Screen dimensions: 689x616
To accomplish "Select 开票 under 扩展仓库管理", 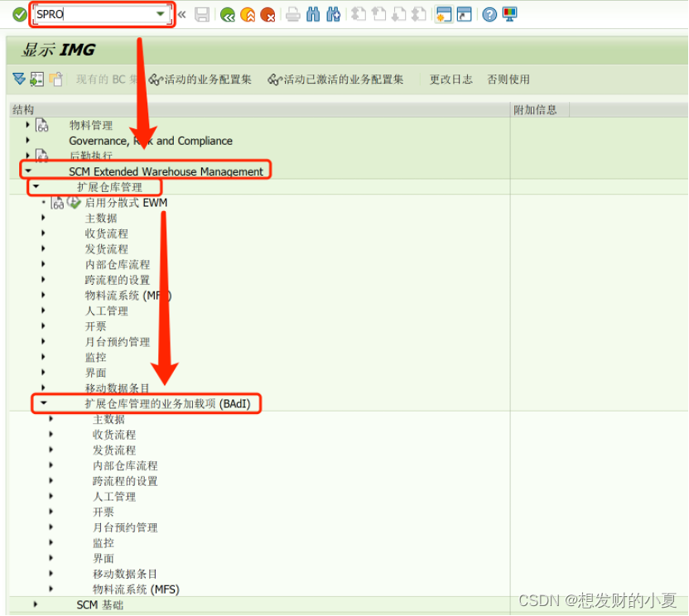I will (x=96, y=326).
